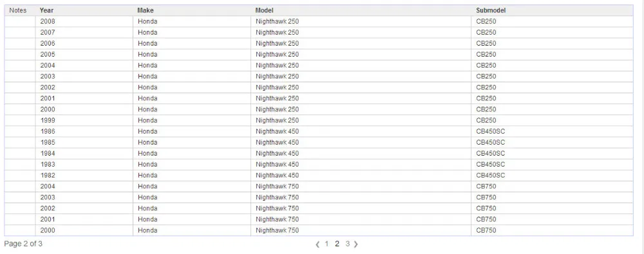
Task: Click Nighthawk 450 in the 1985 row
Action: click(x=277, y=142)
